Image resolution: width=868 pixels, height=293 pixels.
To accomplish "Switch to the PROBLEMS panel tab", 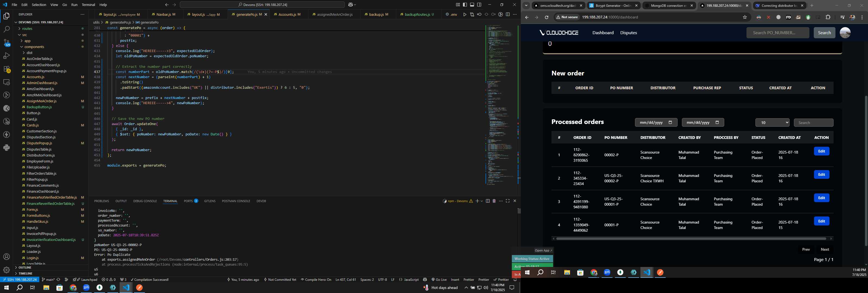I will click(101, 201).
